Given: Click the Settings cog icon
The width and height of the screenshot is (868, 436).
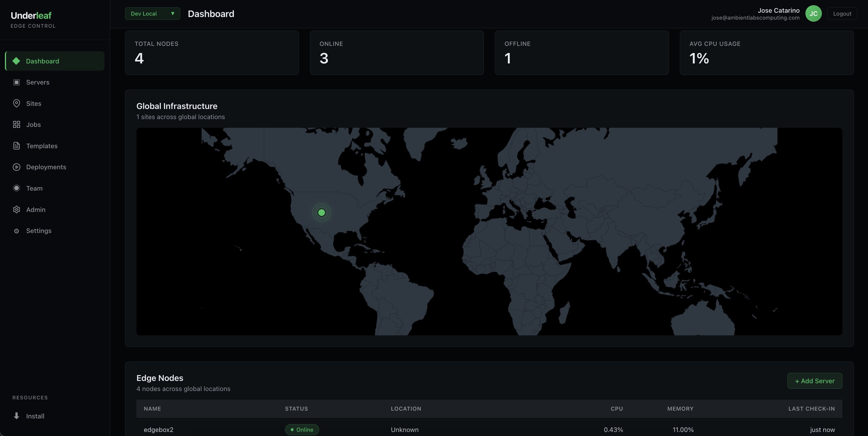Looking at the screenshot, I should (16, 231).
